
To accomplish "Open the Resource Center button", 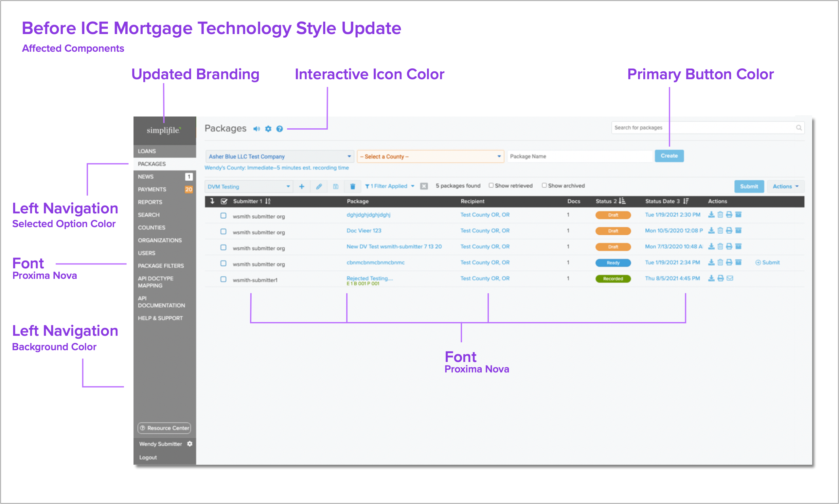I will click(164, 428).
